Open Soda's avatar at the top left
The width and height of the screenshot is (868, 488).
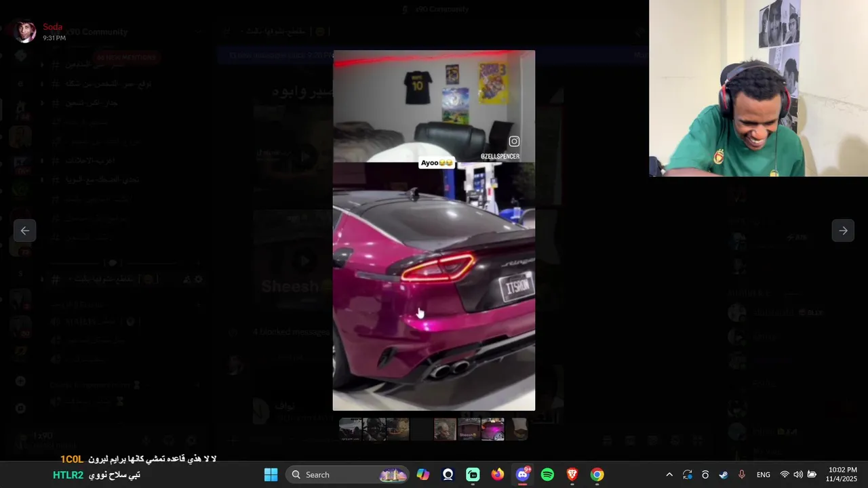25,32
